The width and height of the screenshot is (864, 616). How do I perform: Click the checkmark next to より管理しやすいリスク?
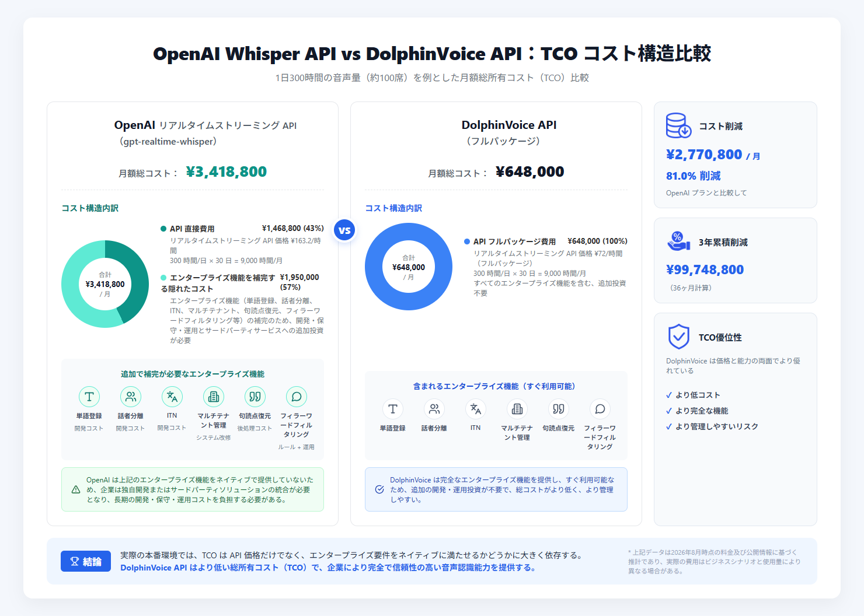[669, 426]
